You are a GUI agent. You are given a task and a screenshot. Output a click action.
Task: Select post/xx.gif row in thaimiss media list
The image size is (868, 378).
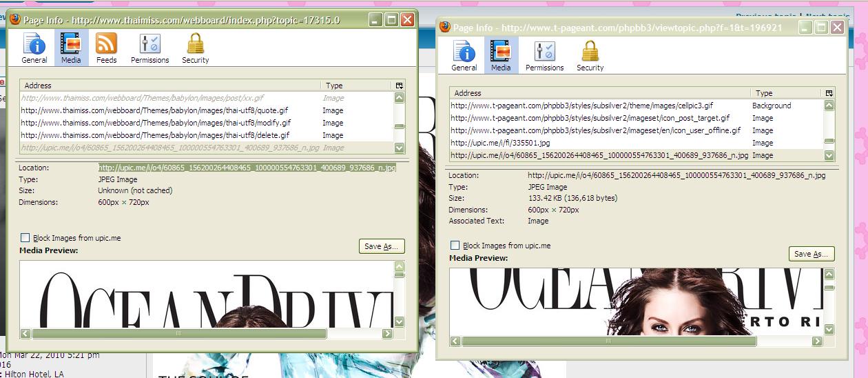coord(207,98)
